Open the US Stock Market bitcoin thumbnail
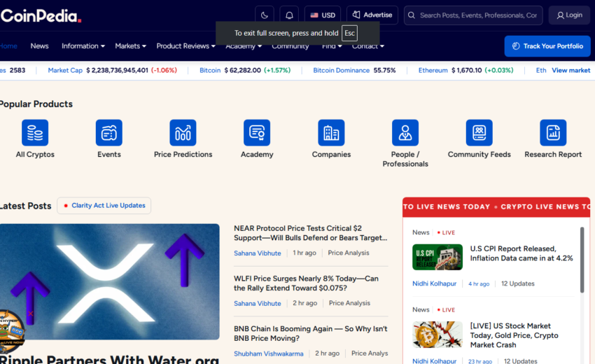595x364 pixels. (x=437, y=335)
